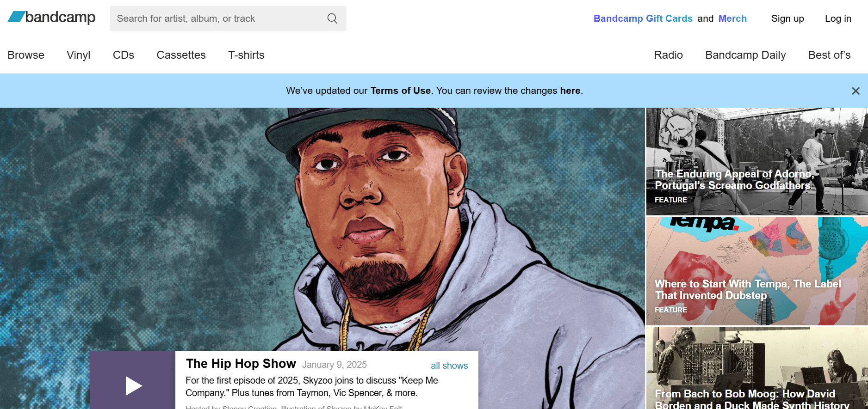Open the Merch link
This screenshot has width=868, height=409.
pos(732,18)
